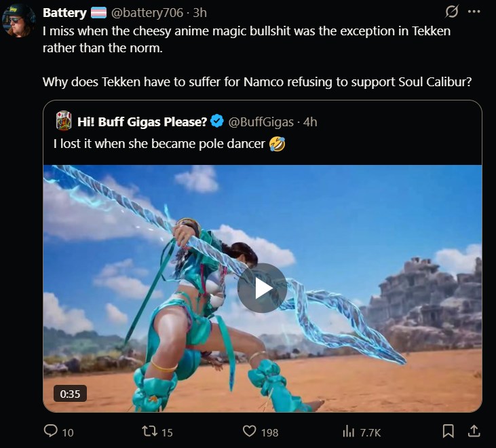Click the @BuffGigas handle
Viewport: 496px width, 448px height.
(261, 122)
